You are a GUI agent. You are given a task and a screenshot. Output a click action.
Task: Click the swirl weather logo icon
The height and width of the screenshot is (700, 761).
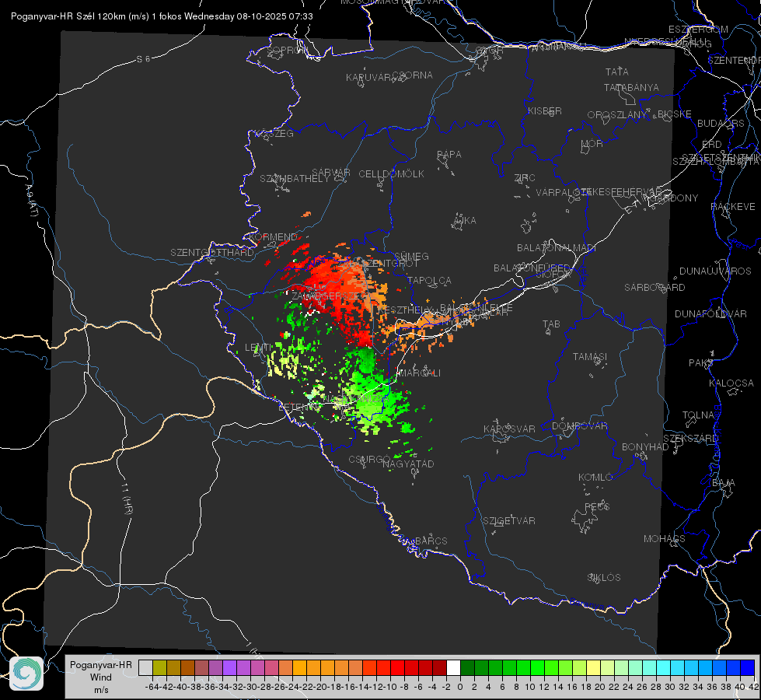pos(26,674)
